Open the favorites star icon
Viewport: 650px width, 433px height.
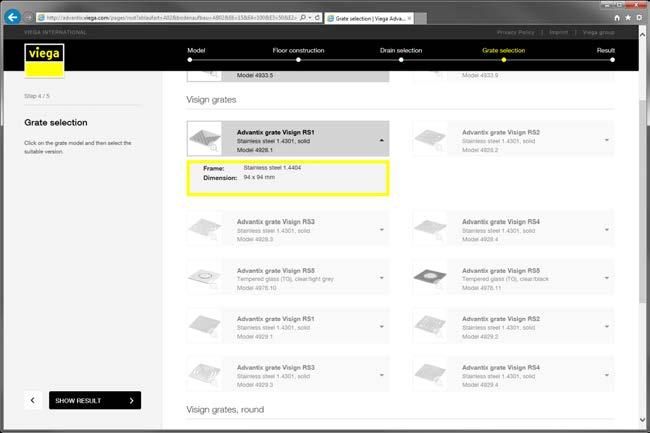pos(628,18)
